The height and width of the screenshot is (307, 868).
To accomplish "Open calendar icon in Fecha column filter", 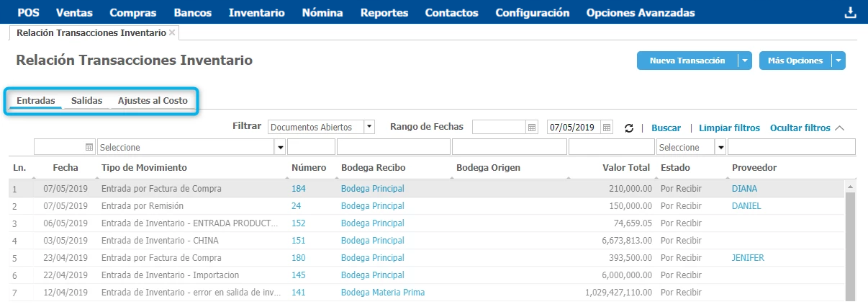I will 89,147.
